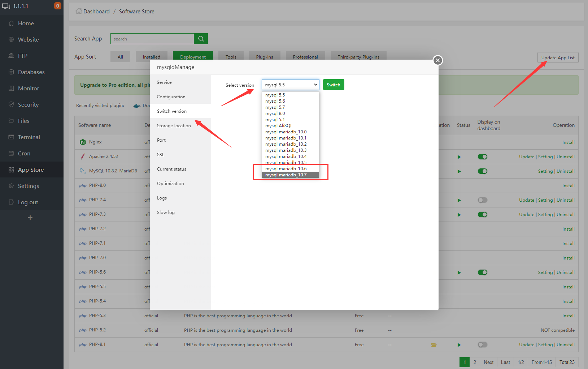Click Update App List button
Image resolution: width=588 pixels, height=369 pixels.
click(558, 58)
